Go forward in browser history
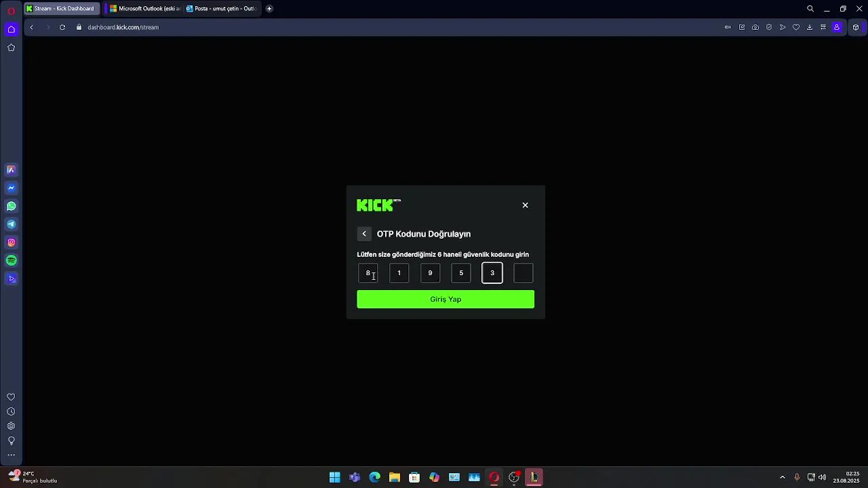The height and width of the screenshot is (488, 868). pos(47,27)
